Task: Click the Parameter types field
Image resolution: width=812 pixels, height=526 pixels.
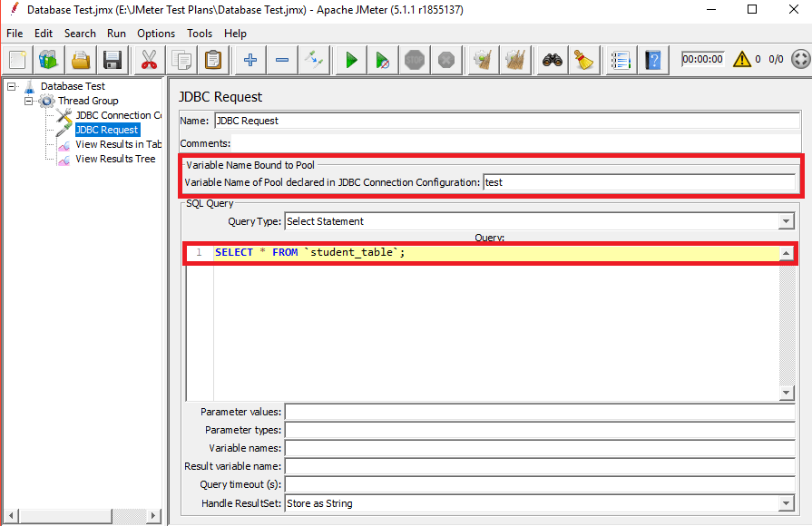Action: pos(540,430)
